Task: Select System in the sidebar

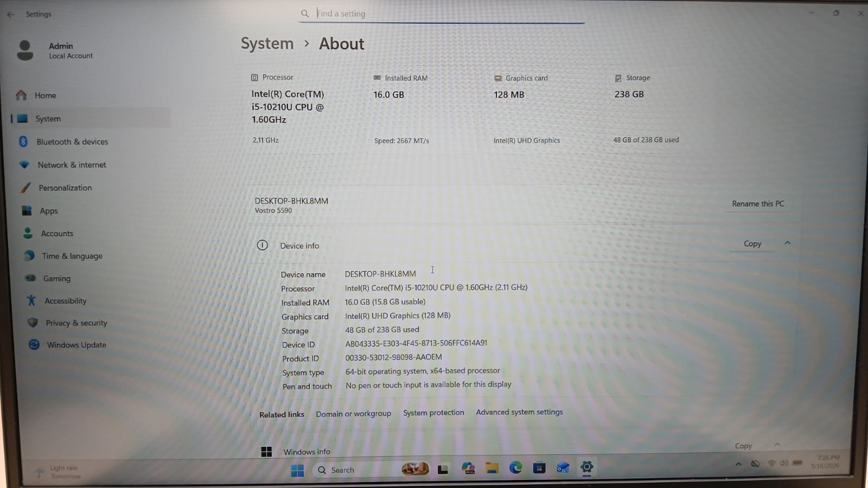Action: coord(90,118)
